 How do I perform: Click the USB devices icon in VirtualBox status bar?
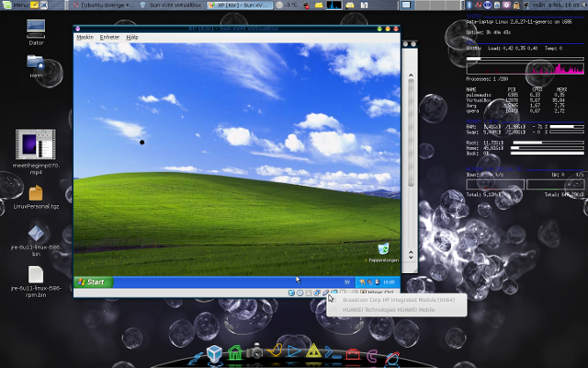(x=325, y=293)
